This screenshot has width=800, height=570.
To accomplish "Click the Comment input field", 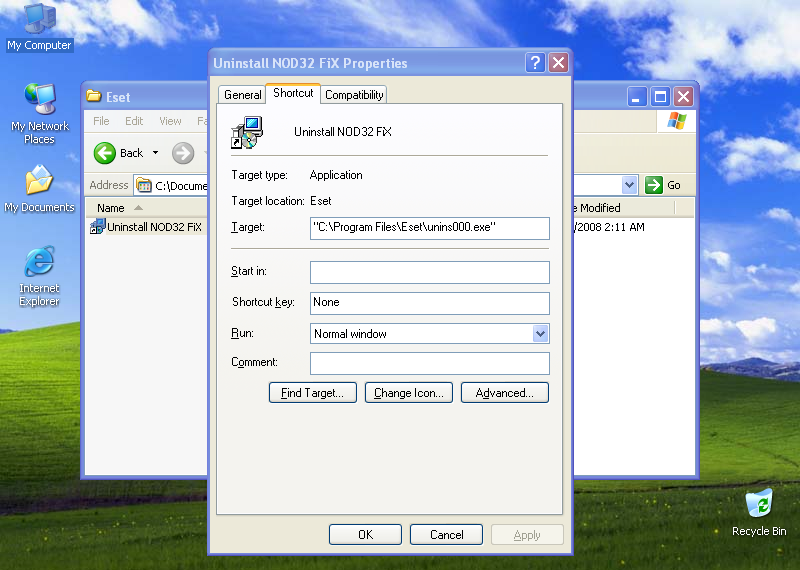I will 430,363.
